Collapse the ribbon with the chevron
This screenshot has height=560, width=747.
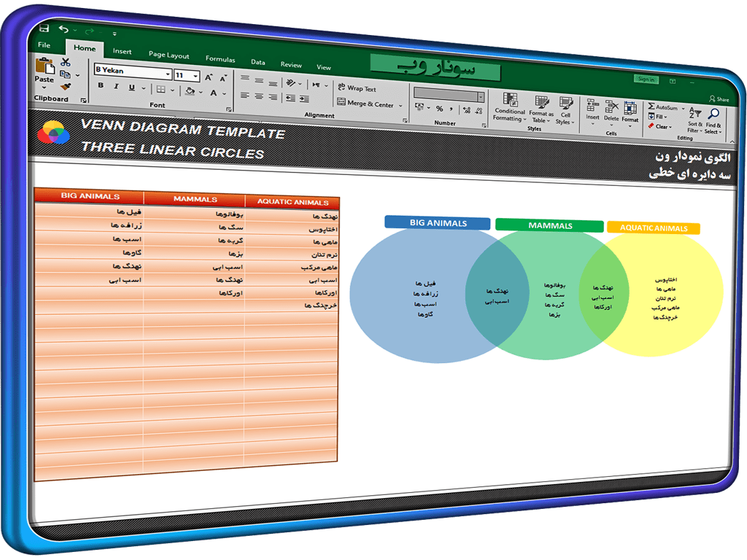click(732, 141)
